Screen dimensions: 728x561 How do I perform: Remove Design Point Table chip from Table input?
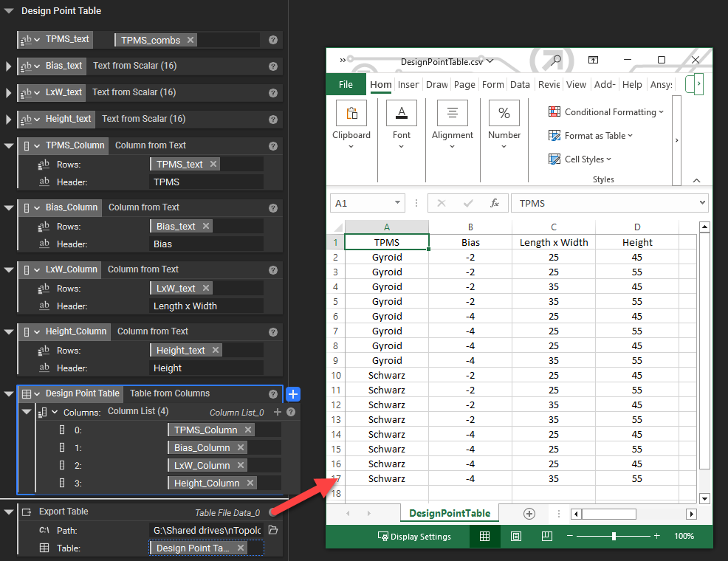(x=241, y=548)
